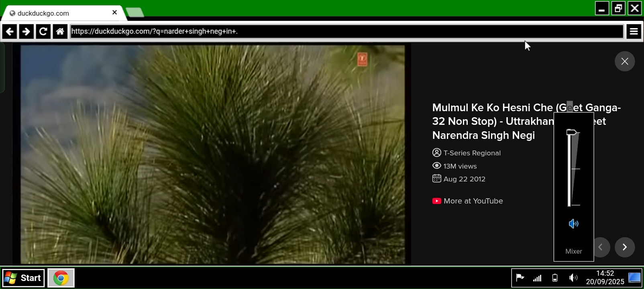This screenshot has height=289, width=644.
Task: Mute sound with the blue speaker icon
Action: click(x=573, y=224)
